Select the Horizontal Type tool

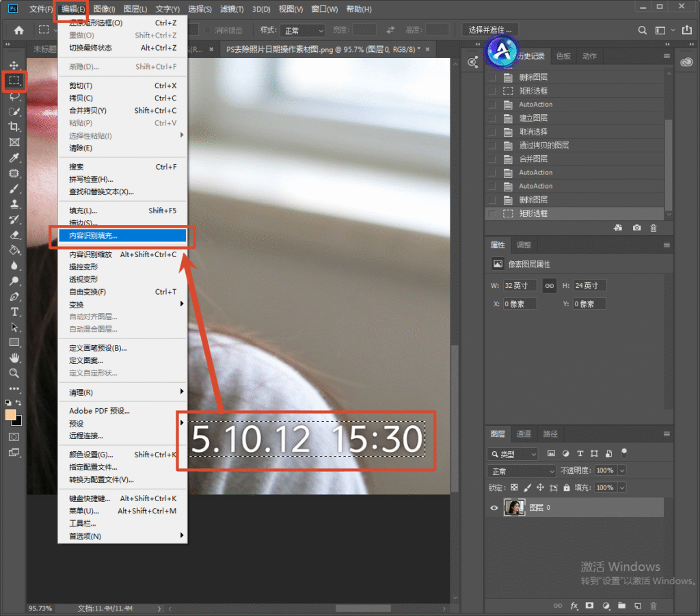click(x=14, y=312)
